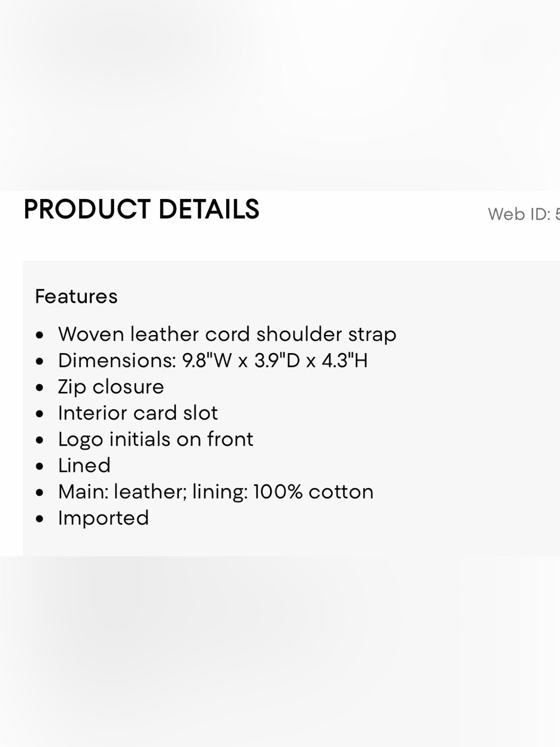This screenshot has width=560, height=747.
Task: Click the bullet dot beside Dimensions
Action: click(39, 362)
